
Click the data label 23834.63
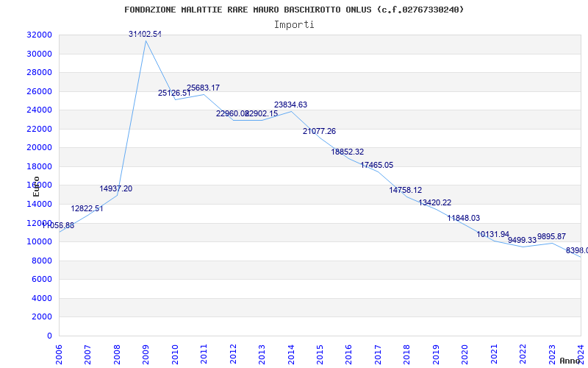tap(290, 105)
